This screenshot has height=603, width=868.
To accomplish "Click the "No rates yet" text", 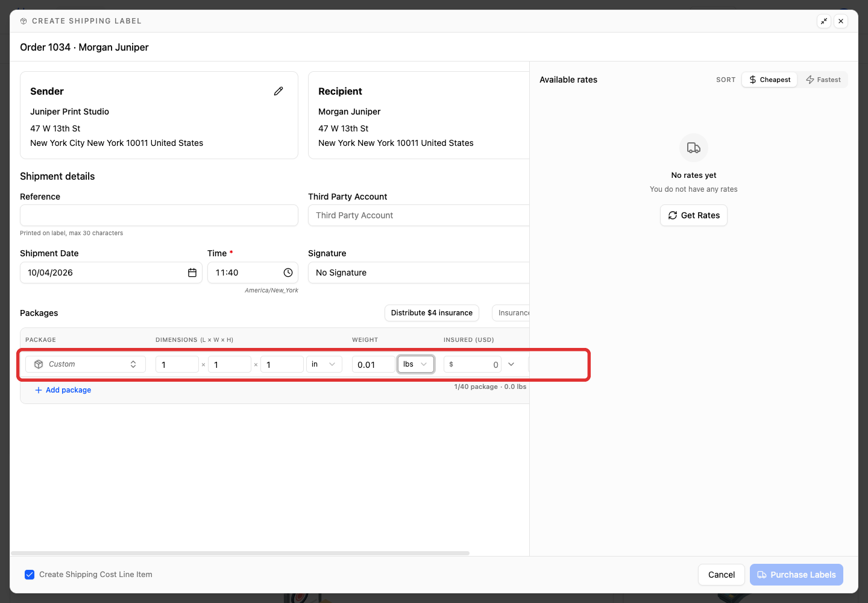I will coord(694,175).
